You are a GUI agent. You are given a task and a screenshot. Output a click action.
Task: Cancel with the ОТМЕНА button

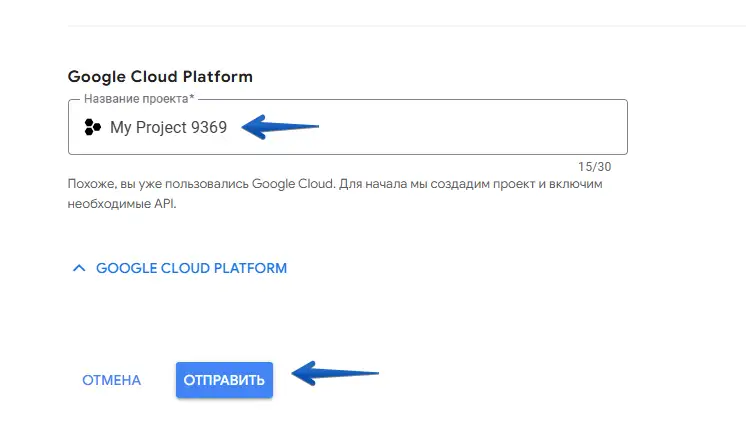(x=111, y=380)
